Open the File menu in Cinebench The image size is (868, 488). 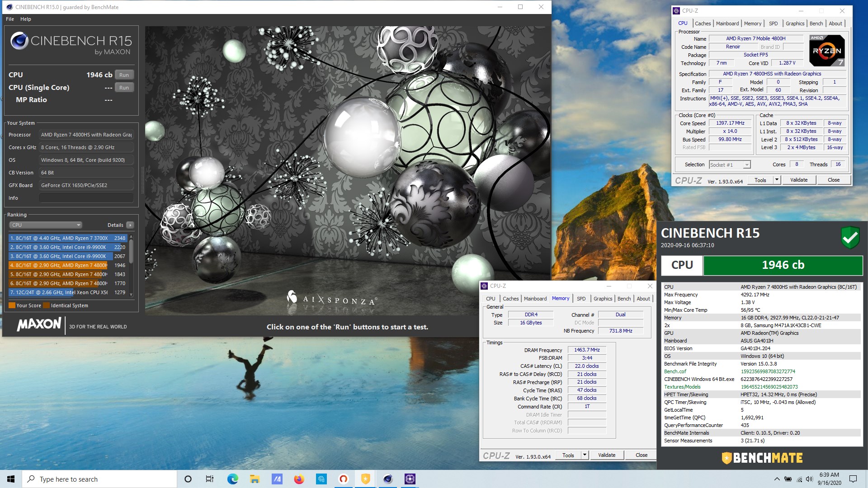pos(10,19)
